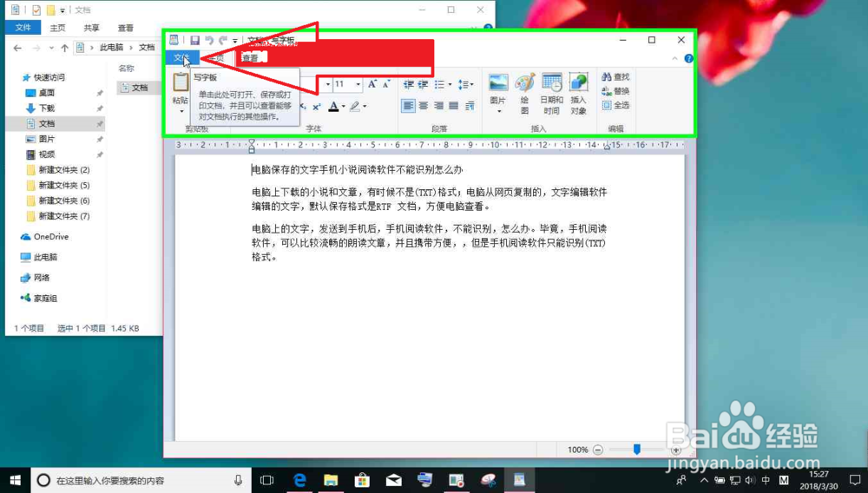The width and height of the screenshot is (868, 493).
Task: Open the Explorer 查看 tab
Action: pyautogui.click(x=126, y=28)
